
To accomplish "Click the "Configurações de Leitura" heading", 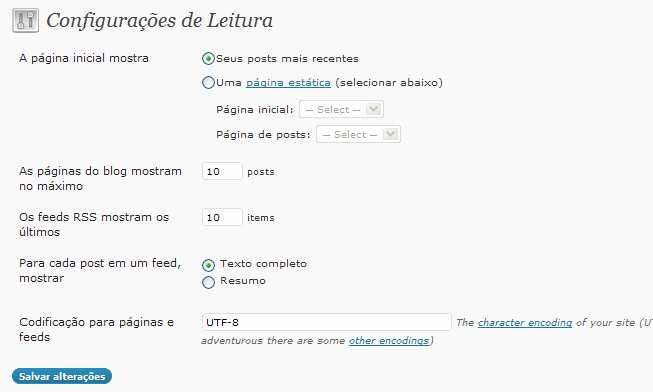I will pyautogui.click(x=160, y=20).
